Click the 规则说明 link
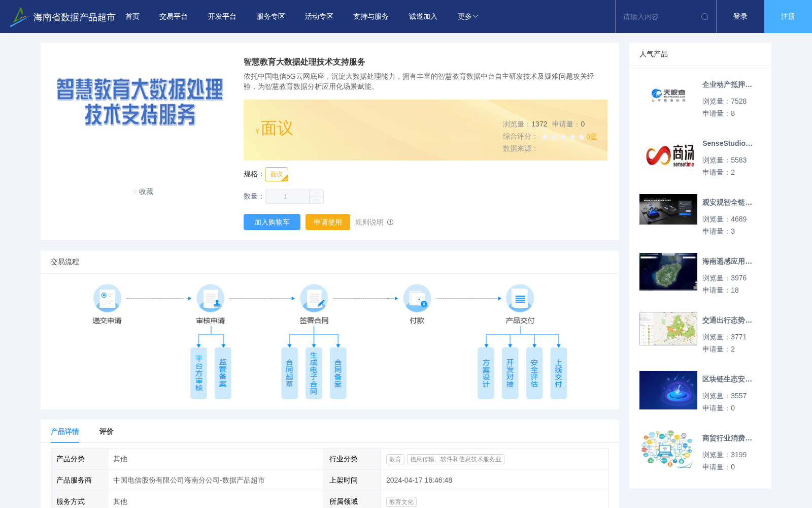The width and height of the screenshot is (812, 508). click(369, 222)
